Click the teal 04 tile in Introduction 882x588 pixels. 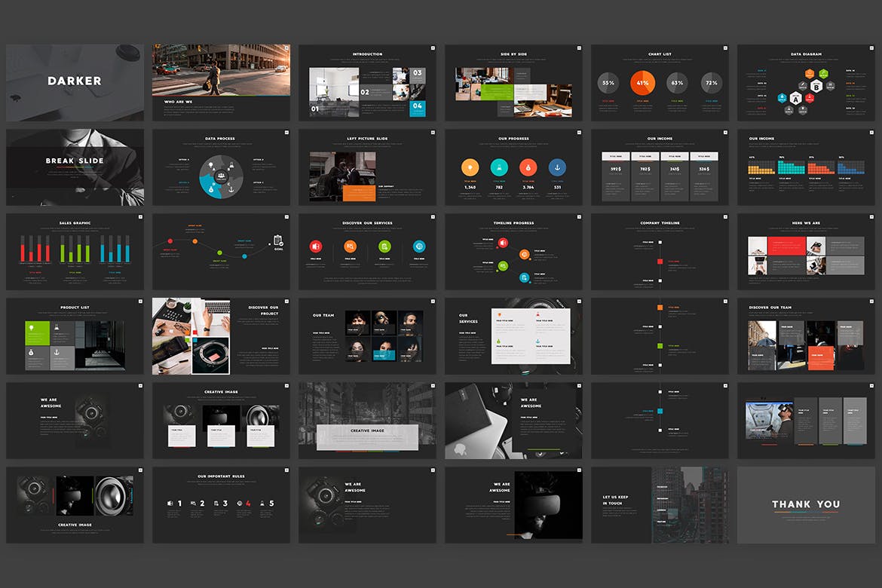(418, 109)
